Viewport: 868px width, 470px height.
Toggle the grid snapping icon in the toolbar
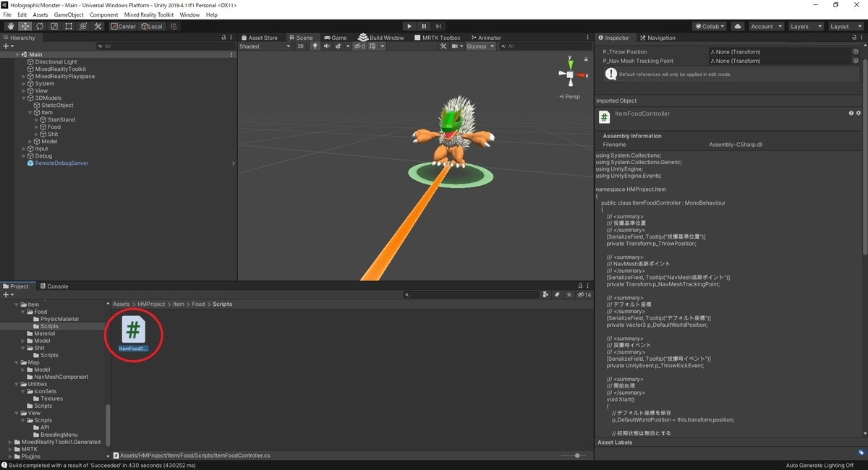(x=174, y=26)
